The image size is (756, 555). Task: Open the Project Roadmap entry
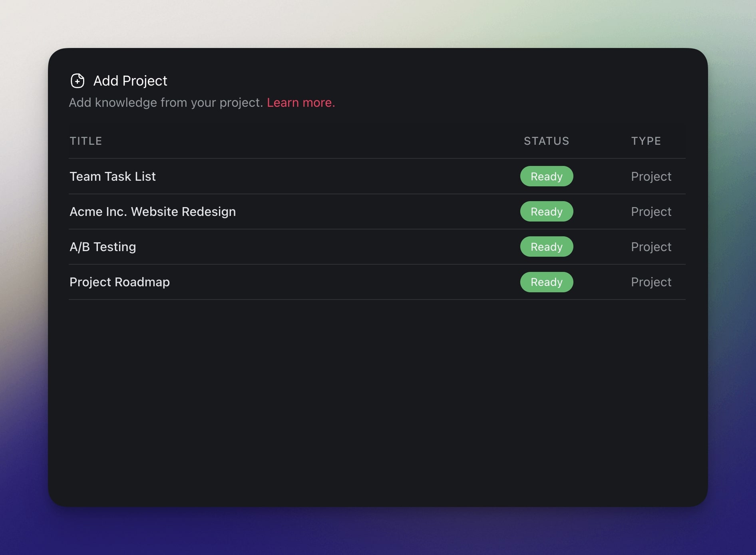coord(119,282)
